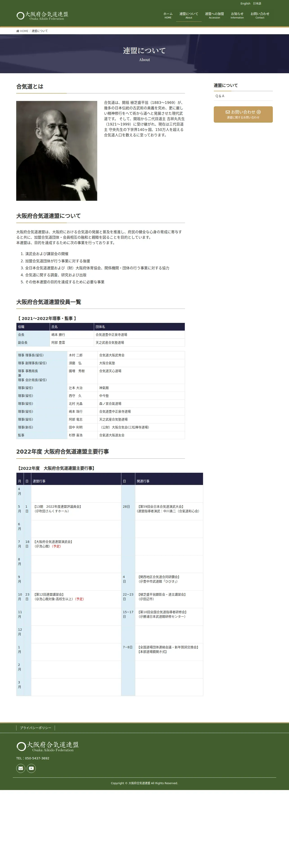Viewport: 289px width, 868px height.
Task: Click the TEL 050-5437-3692 footer text
Action: click(x=33, y=758)
